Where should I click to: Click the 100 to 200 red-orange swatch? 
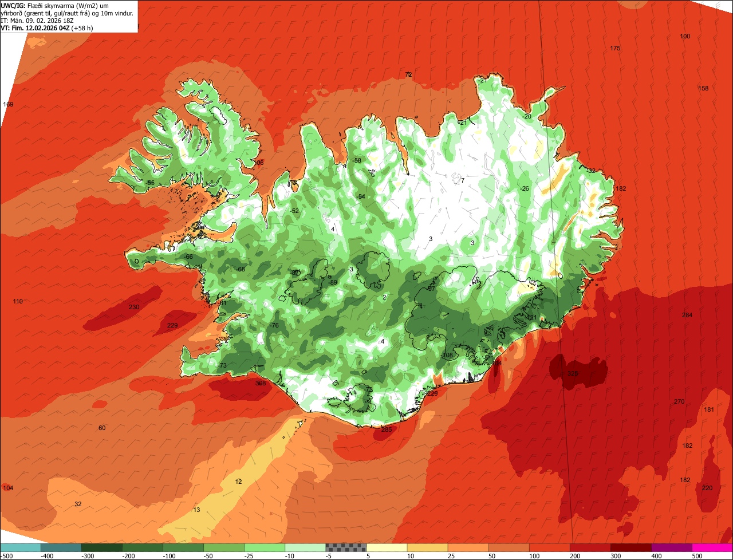(549, 547)
